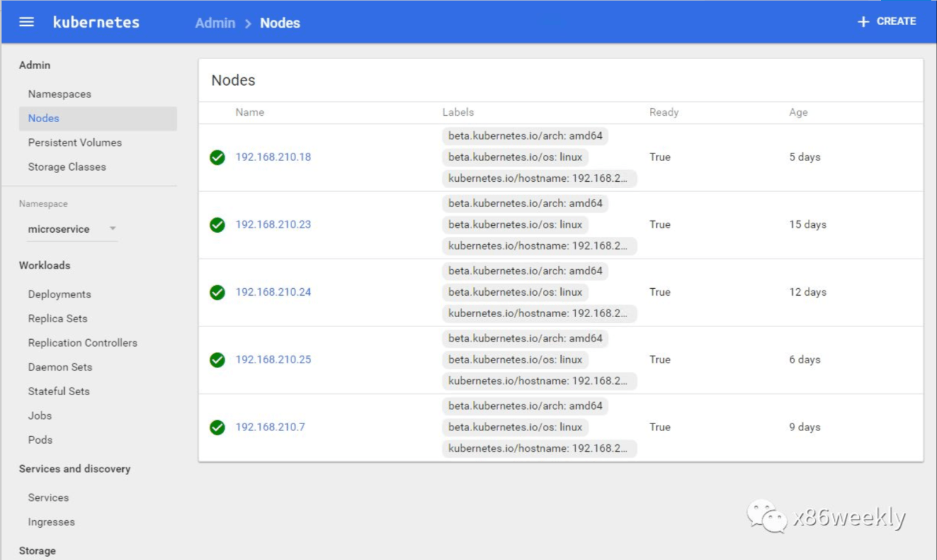Open Replication Controllers in sidebar
This screenshot has width=937, height=560.
[82, 343]
